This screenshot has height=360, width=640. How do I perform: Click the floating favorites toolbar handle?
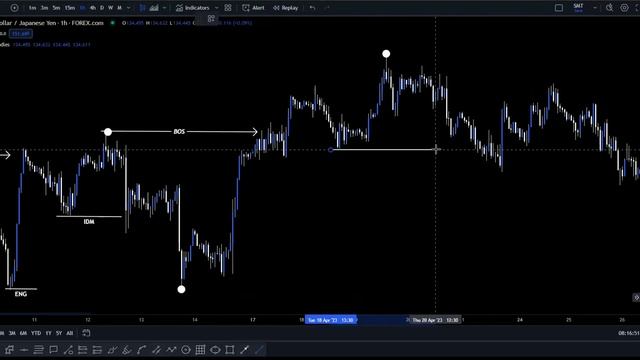(x=211, y=19)
